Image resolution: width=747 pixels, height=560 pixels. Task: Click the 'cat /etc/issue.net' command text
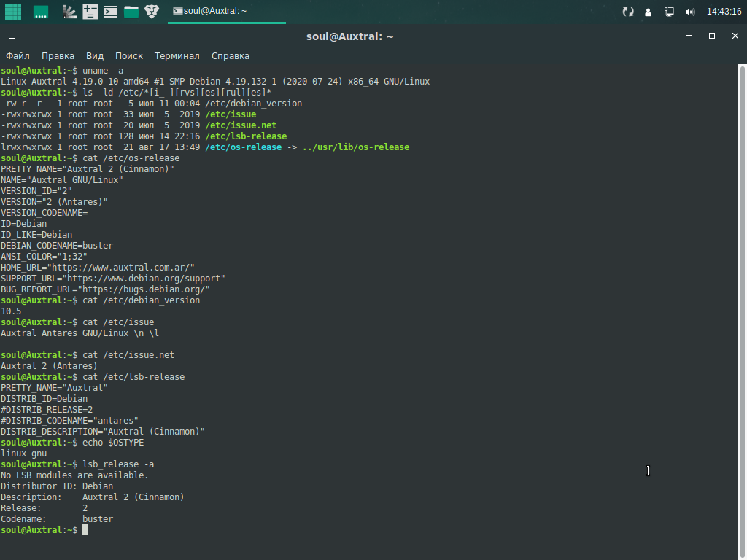[x=128, y=355]
